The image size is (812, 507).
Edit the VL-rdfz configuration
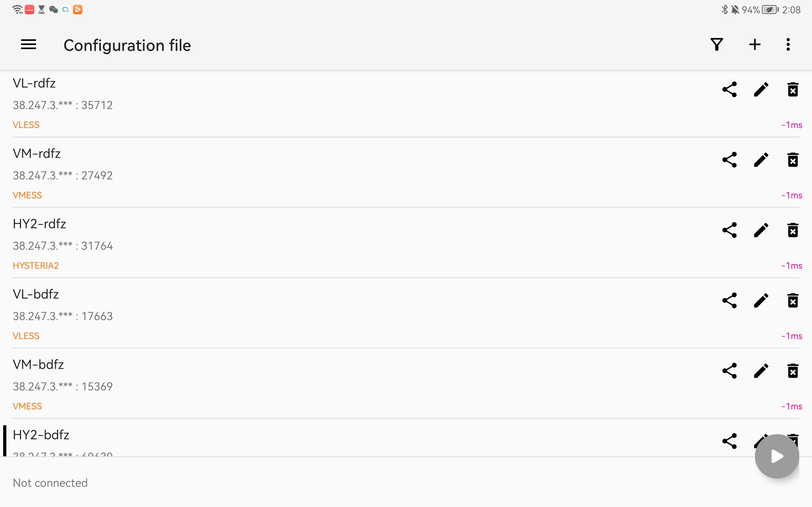coord(761,90)
